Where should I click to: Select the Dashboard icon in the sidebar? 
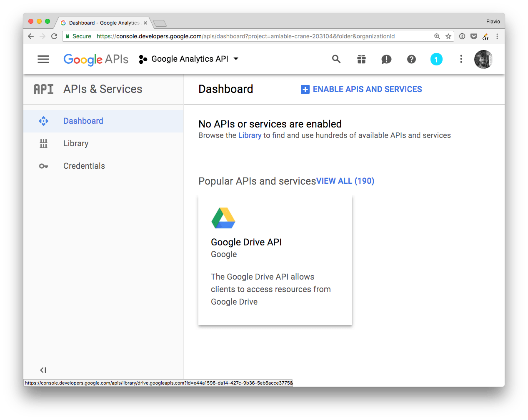(x=43, y=120)
